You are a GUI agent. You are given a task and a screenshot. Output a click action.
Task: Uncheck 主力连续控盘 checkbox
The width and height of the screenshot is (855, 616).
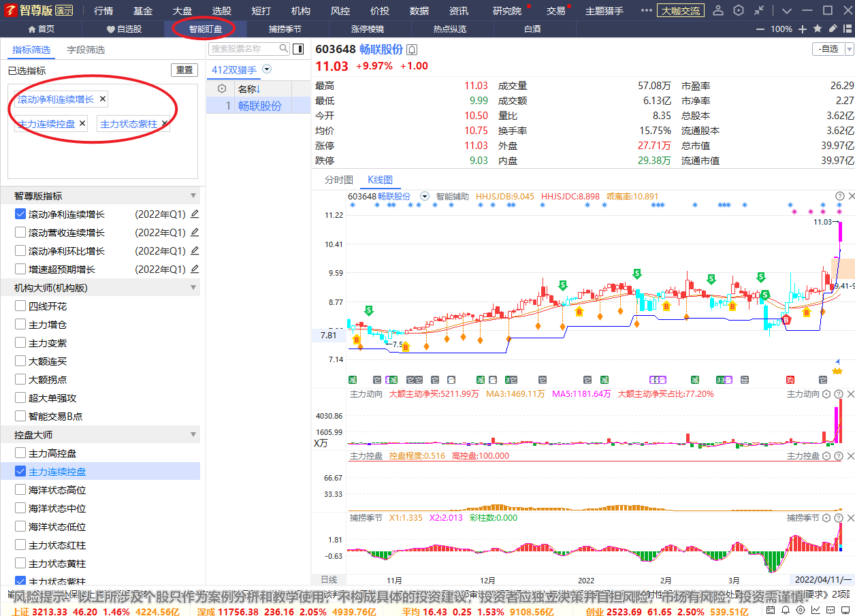(x=20, y=471)
